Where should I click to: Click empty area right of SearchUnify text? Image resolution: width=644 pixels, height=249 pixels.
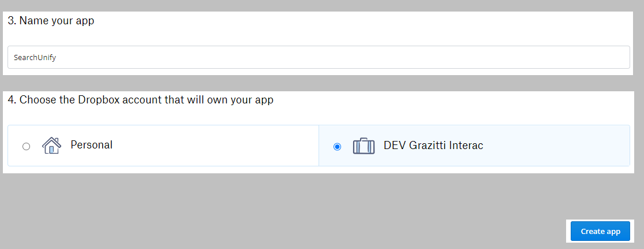(x=346, y=58)
